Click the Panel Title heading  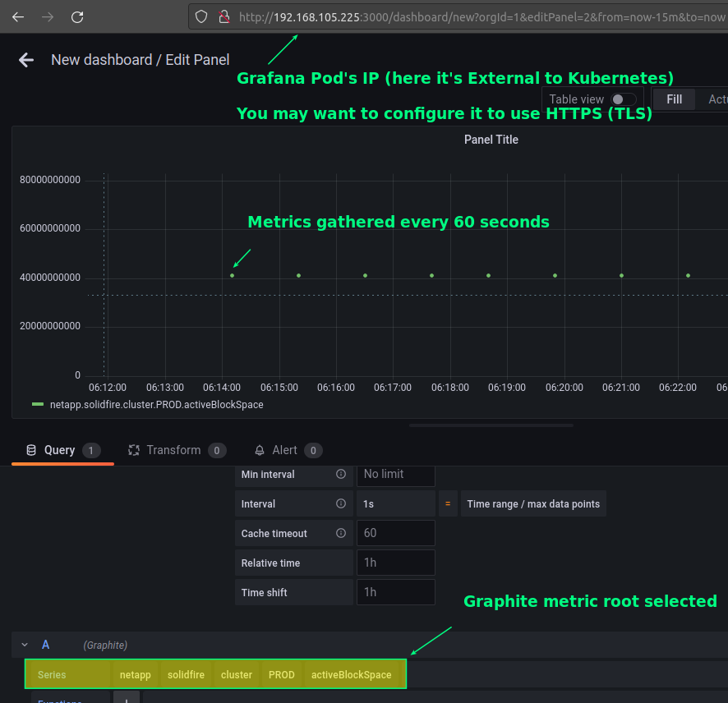[491, 140]
